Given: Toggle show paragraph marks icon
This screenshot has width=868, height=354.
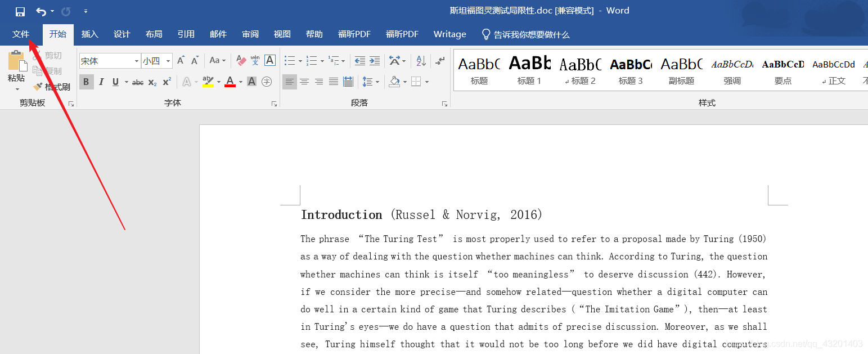Looking at the screenshot, I should click(x=440, y=61).
